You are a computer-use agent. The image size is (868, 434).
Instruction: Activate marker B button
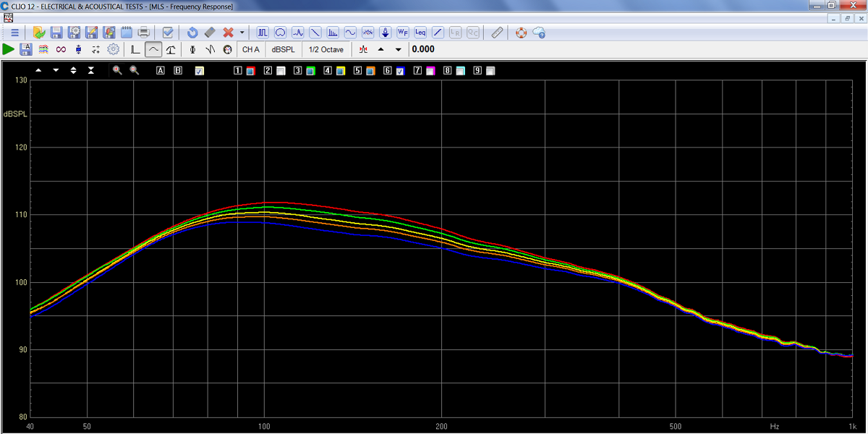(178, 70)
